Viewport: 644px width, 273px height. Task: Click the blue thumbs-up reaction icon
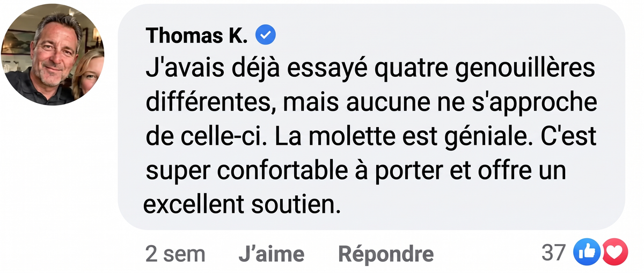pos(587,252)
